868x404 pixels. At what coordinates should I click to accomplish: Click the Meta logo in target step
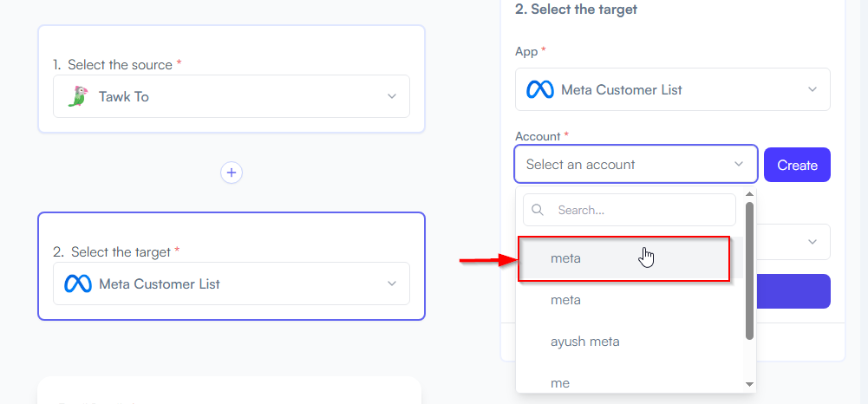77,283
